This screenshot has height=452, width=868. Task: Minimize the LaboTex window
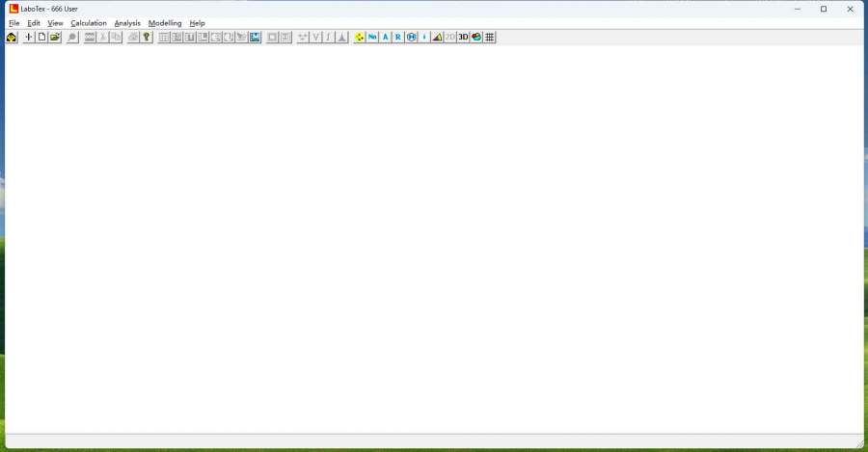pyautogui.click(x=798, y=9)
